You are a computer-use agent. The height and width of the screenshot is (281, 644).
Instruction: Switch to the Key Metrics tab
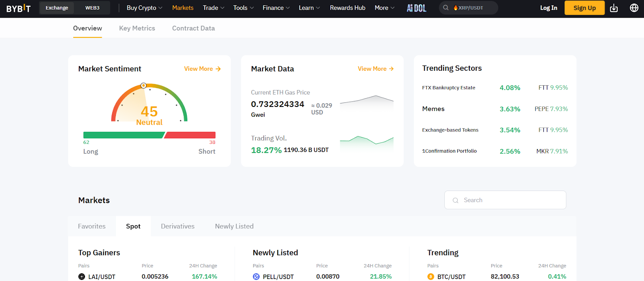(x=137, y=28)
